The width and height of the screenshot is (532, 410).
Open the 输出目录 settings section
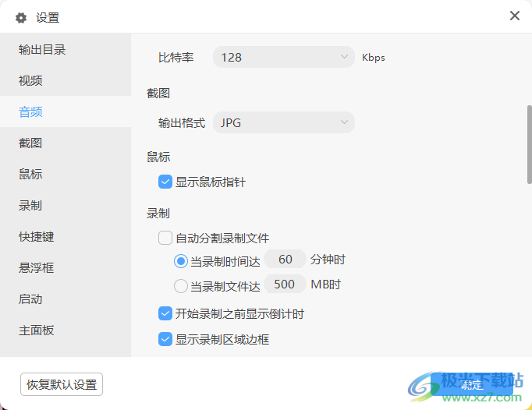click(66, 50)
